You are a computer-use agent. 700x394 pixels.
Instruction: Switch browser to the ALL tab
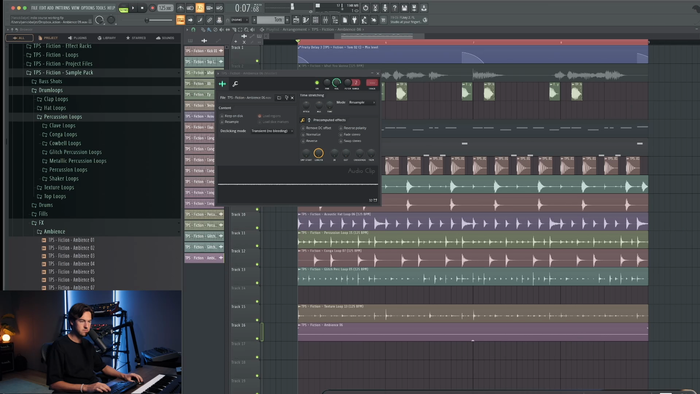click(x=19, y=38)
